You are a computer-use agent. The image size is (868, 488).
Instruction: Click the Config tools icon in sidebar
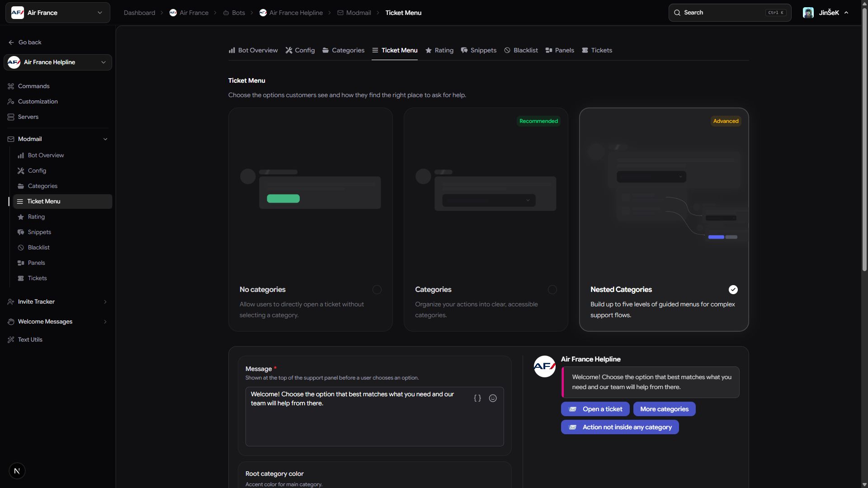point(21,171)
